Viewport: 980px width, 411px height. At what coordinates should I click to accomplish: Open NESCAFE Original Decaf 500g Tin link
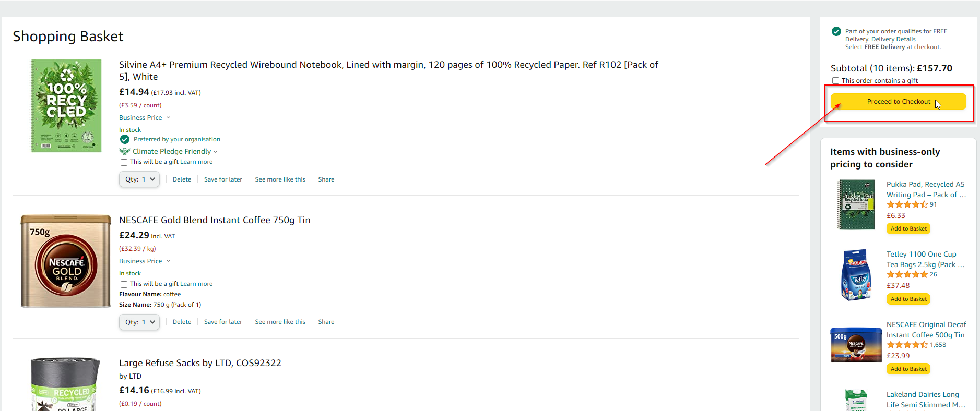click(x=926, y=330)
